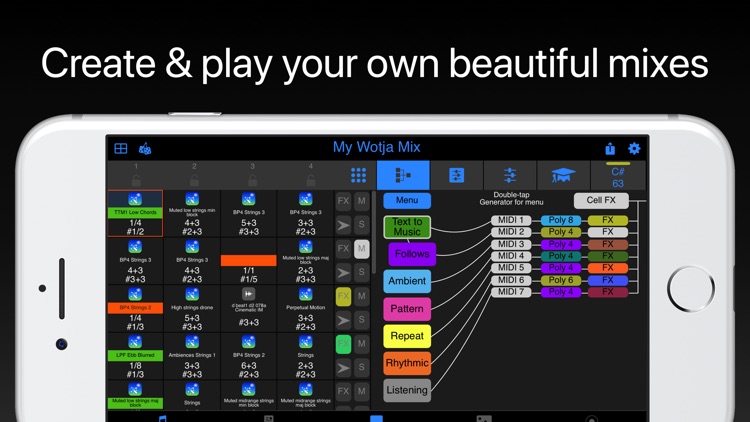Select the gray Listening generator
This screenshot has width=750, height=422.
coord(407,390)
